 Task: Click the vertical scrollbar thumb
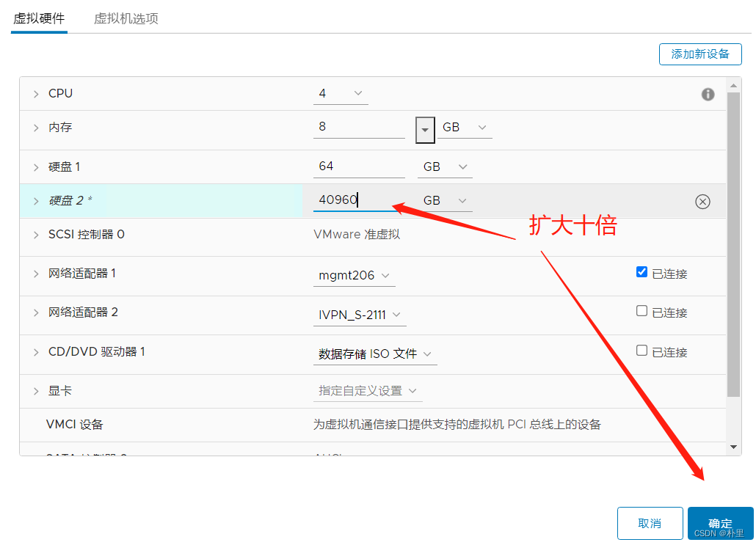pyautogui.click(x=733, y=245)
